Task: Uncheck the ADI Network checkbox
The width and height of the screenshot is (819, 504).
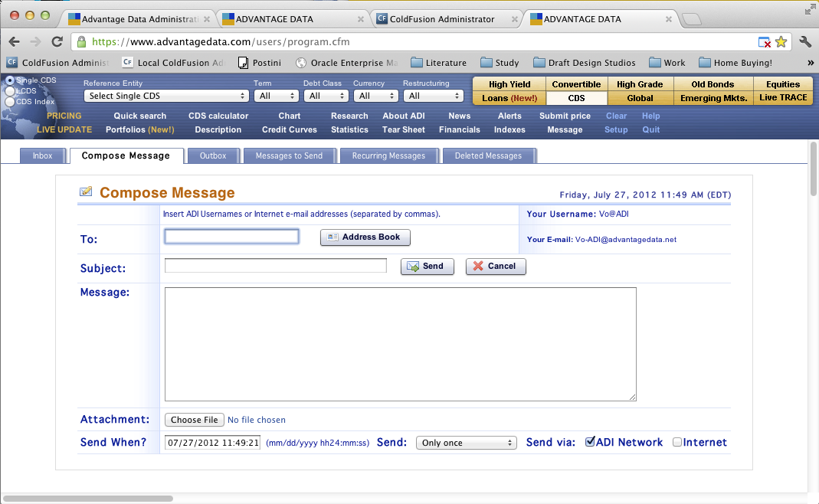Action: [x=590, y=442]
